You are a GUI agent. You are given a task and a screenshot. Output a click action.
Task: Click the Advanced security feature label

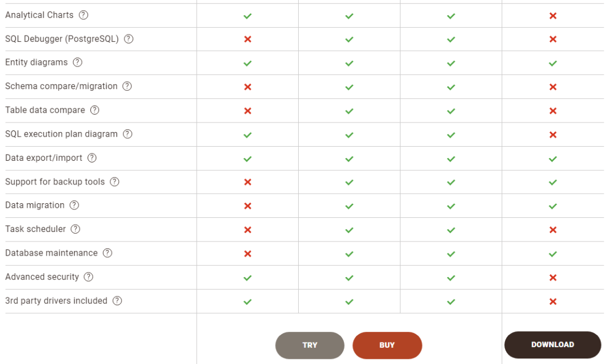pyautogui.click(x=42, y=277)
